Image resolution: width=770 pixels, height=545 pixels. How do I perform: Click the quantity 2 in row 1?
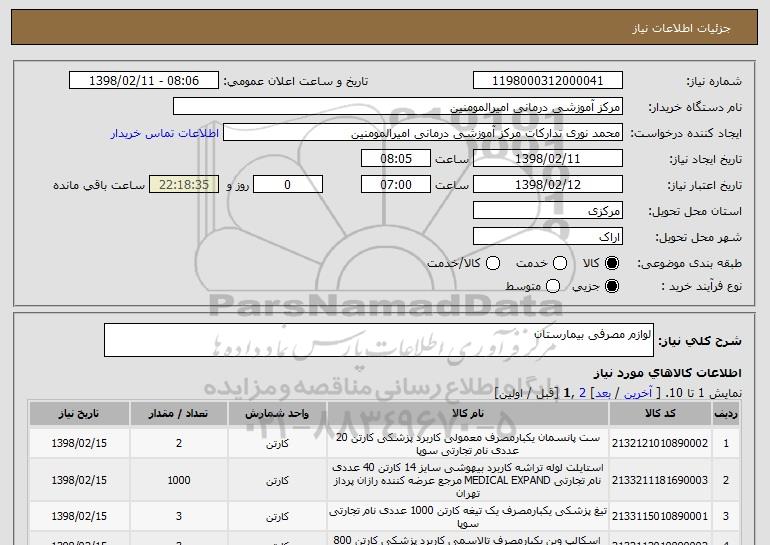click(x=179, y=443)
